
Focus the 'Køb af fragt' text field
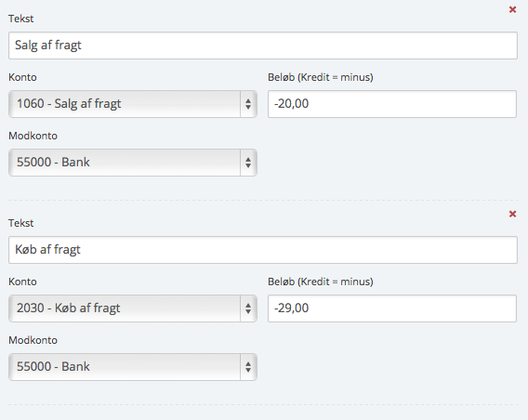[263, 250]
